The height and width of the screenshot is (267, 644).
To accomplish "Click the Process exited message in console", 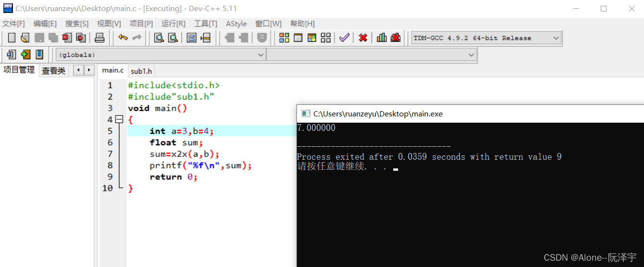I will point(429,157).
